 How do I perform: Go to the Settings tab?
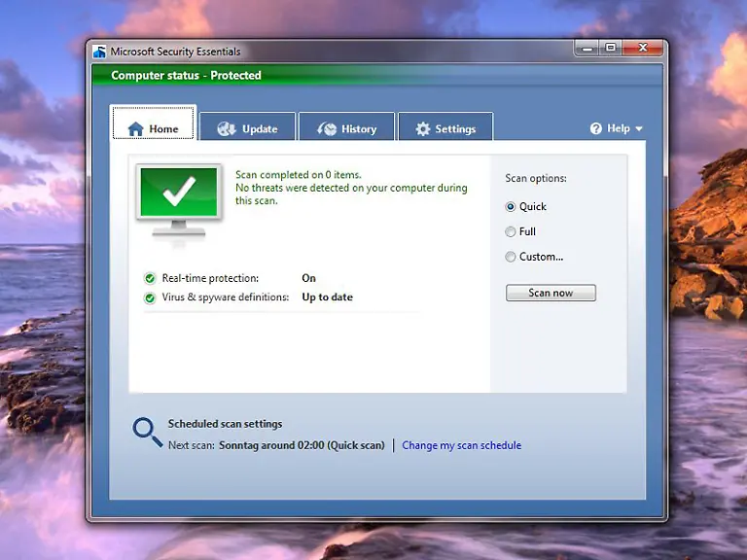pyautogui.click(x=445, y=129)
